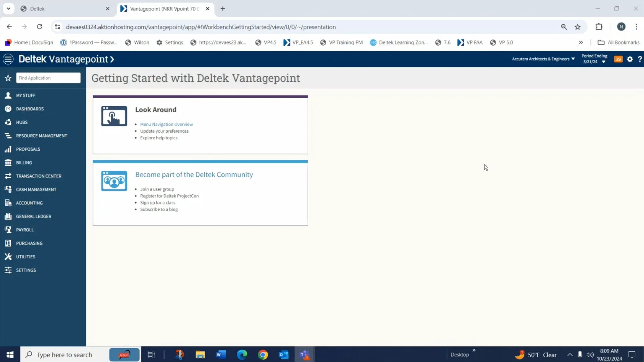
Task: Open the gear settings icon in header
Action: 630,59
